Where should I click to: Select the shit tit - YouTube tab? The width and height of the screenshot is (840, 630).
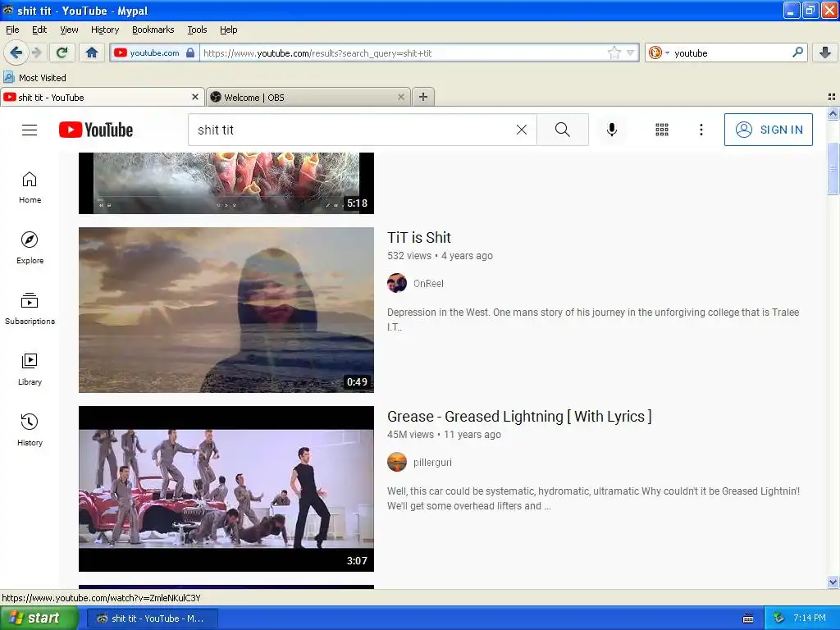click(102, 97)
